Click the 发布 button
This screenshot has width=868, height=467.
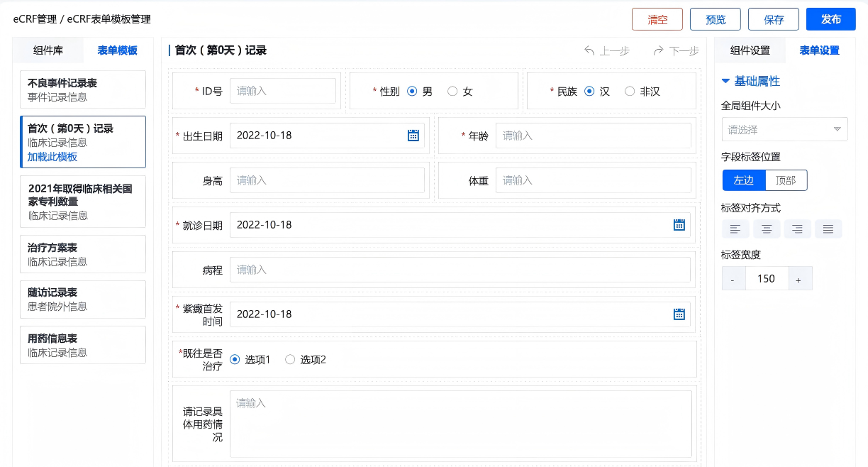tap(830, 19)
